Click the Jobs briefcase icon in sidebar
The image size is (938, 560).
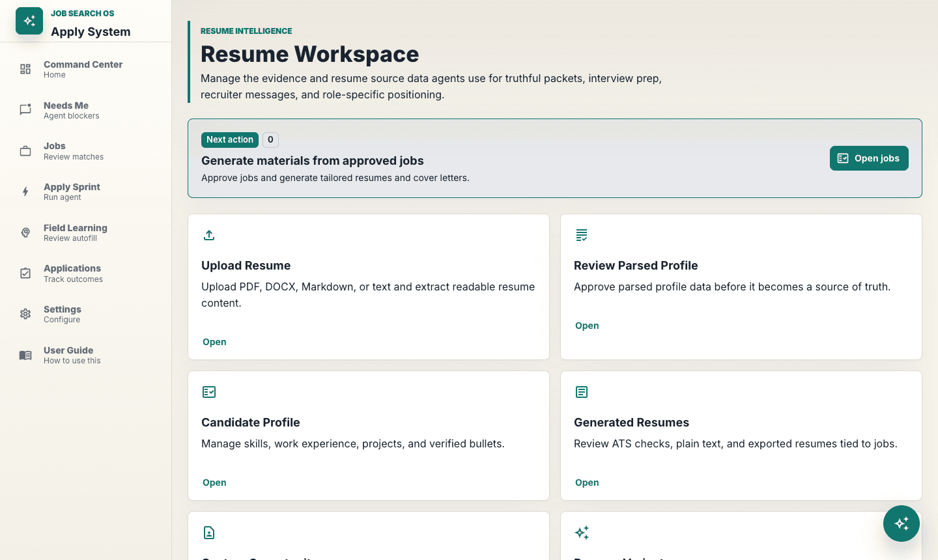click(25, 151)
